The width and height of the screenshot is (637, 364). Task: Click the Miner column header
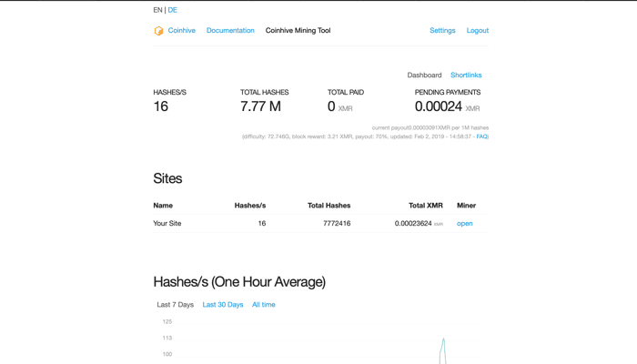(x=466, y=206)
